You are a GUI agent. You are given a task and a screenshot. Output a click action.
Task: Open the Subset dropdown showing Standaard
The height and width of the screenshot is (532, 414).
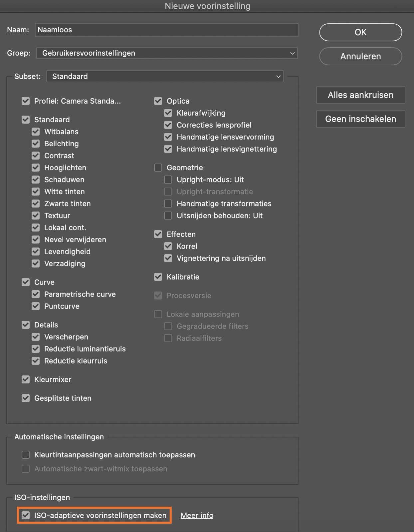(x=165, y=76)
